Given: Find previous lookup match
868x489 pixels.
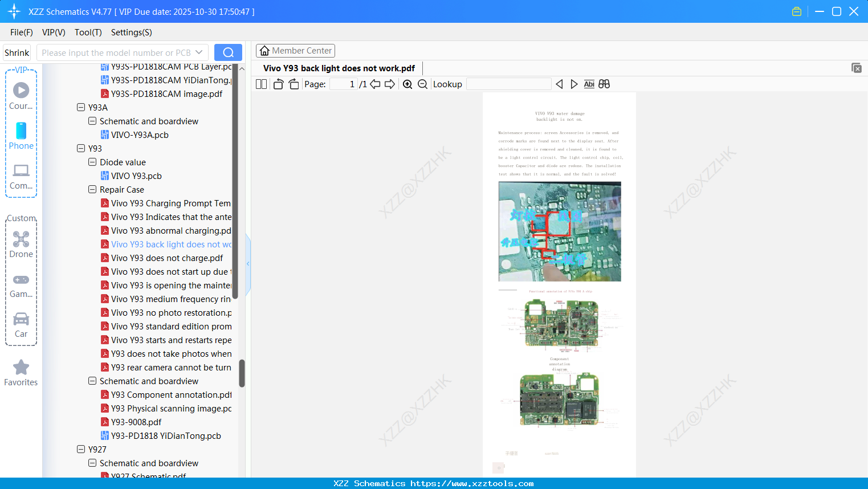Looking at the screenshot, I should pyautogui.click(x=559, y=84).
